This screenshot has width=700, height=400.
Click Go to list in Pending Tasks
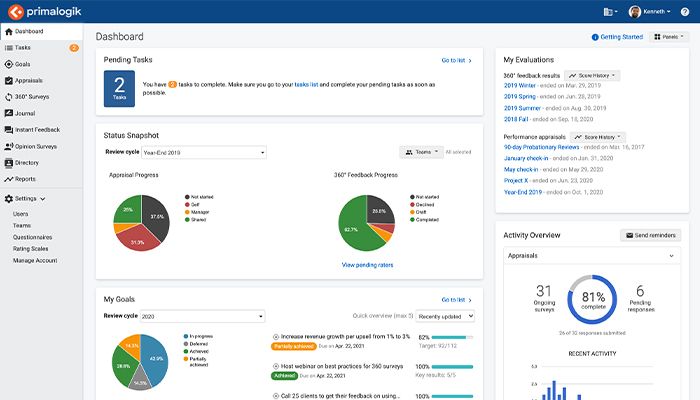pos(456,60)
